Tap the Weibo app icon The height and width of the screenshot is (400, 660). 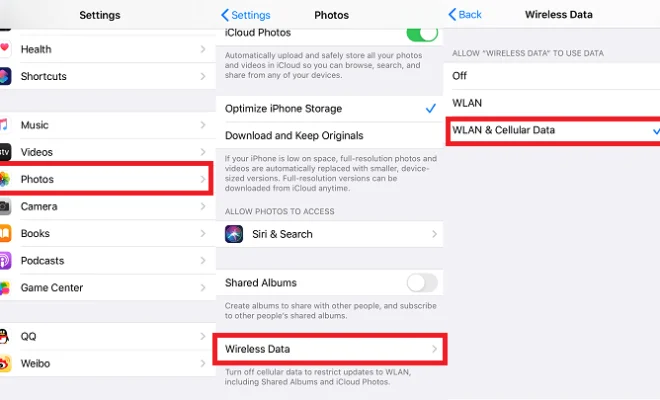point(5,363)
